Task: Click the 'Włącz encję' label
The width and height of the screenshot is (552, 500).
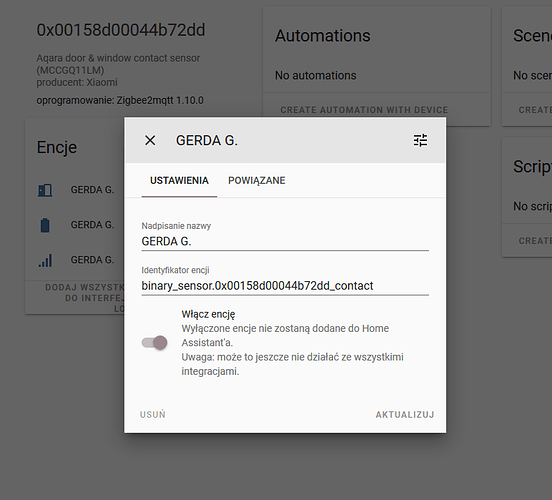Action: (208, 314)
